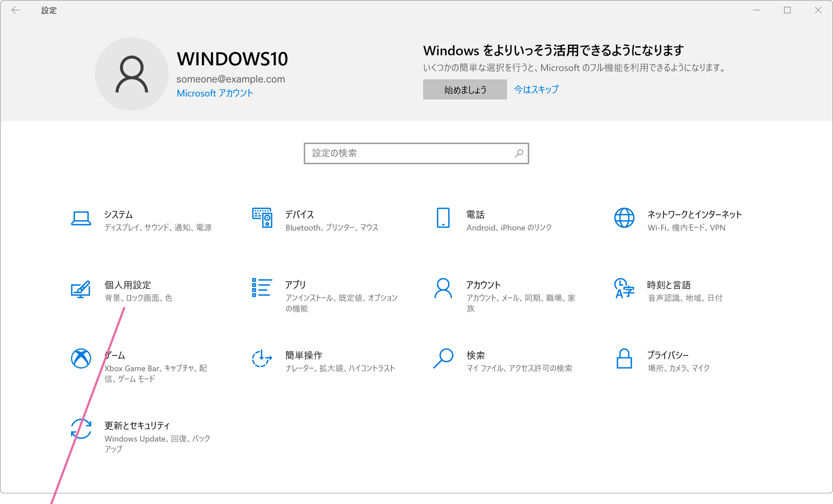The width and height of the screenshot is (833, 504).
Task: Maximize the 設定 window
Action: pyautogui.click(x=787, y=10)
